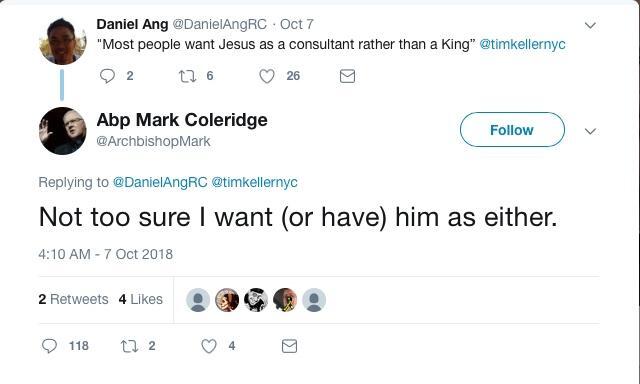Open the first liker's default avatar
This screenshot has height=384, width=640.
coord(198,300)
